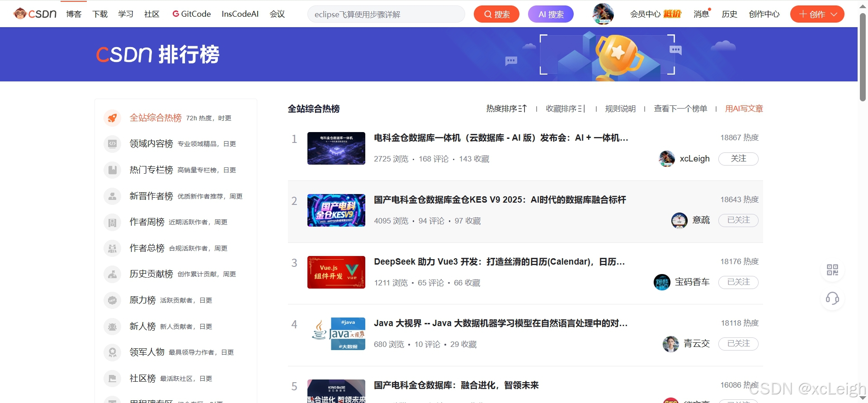Click 用AI写文章 link
This screenshot has width=868, height=403.
pos(744,109)
